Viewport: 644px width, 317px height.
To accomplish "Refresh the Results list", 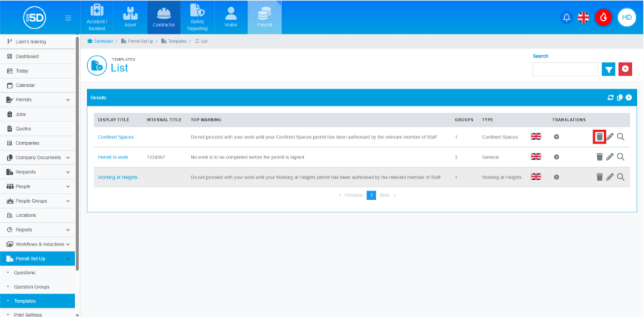I will point(610,97).
